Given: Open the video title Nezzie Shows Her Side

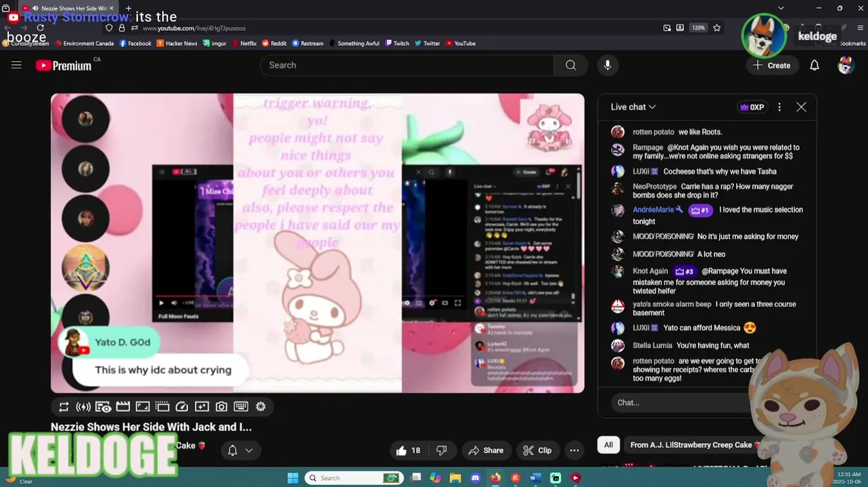Looking at the screenshot, I should click(151, 427).
